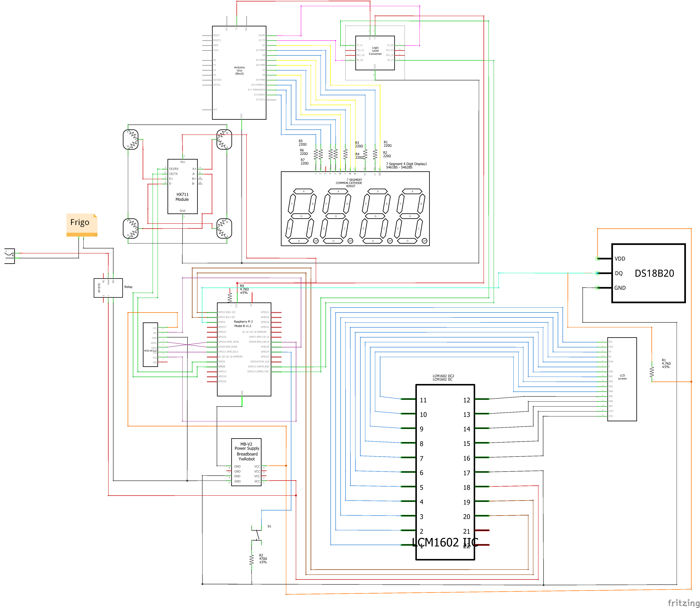Select the R9 4.7kΩ resistor near Raspberry Pi
This screenshot has width=700, height=608.
tap(230, 298)
